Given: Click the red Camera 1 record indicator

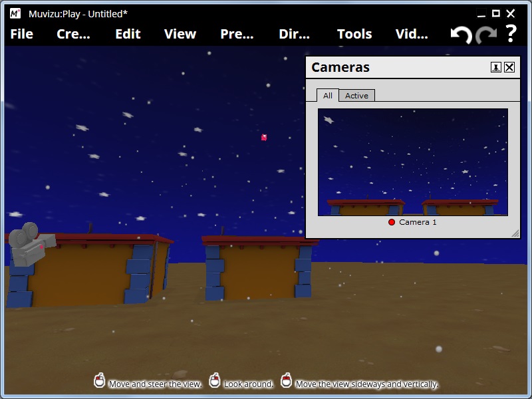Looking at the screenshot, I should (x=392, y=222).
